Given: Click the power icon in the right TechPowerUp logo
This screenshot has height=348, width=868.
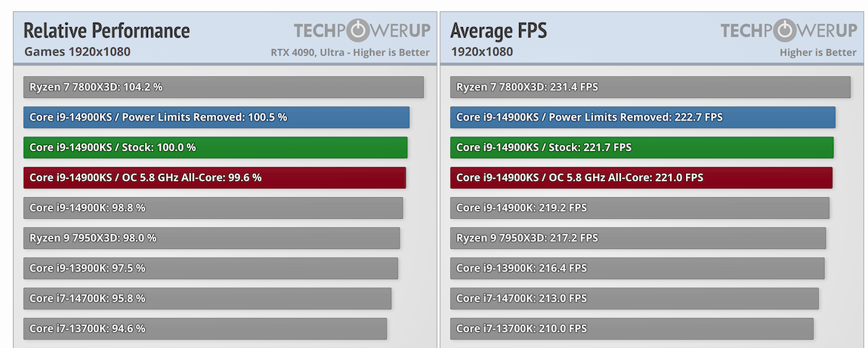Looking at the screenshot, I should pos(785,30).
